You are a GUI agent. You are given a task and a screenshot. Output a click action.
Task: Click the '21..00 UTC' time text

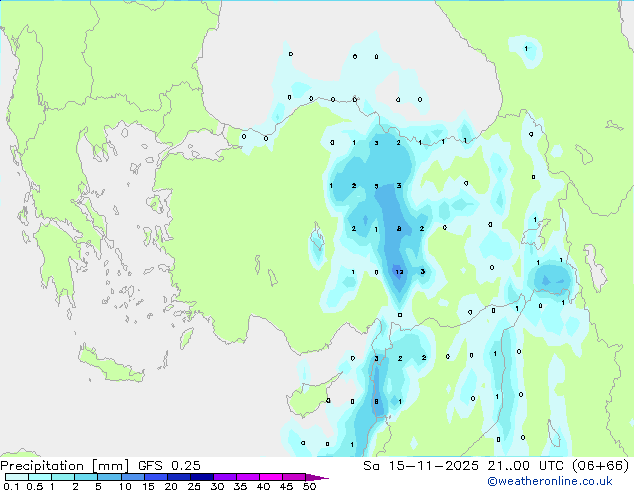tap(525, 466)
